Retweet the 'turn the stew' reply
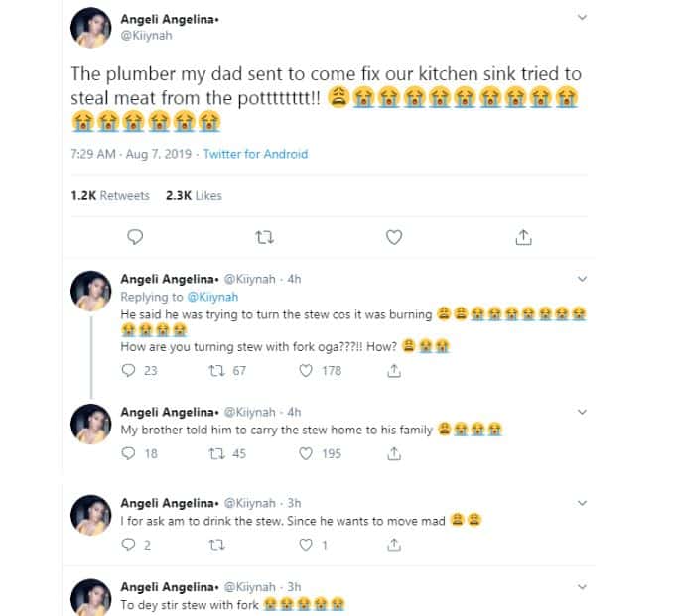Screen dimensions: 676x616 click(213, 370)
